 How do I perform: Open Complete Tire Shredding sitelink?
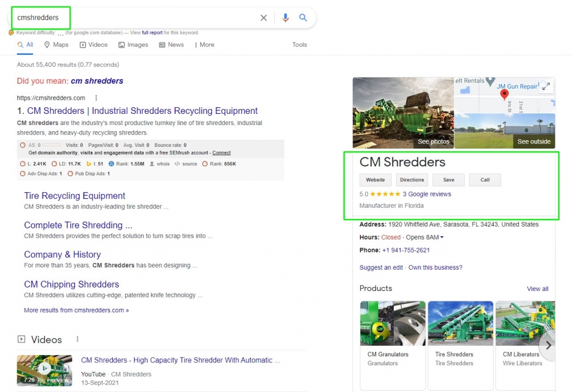click(78, 225)
